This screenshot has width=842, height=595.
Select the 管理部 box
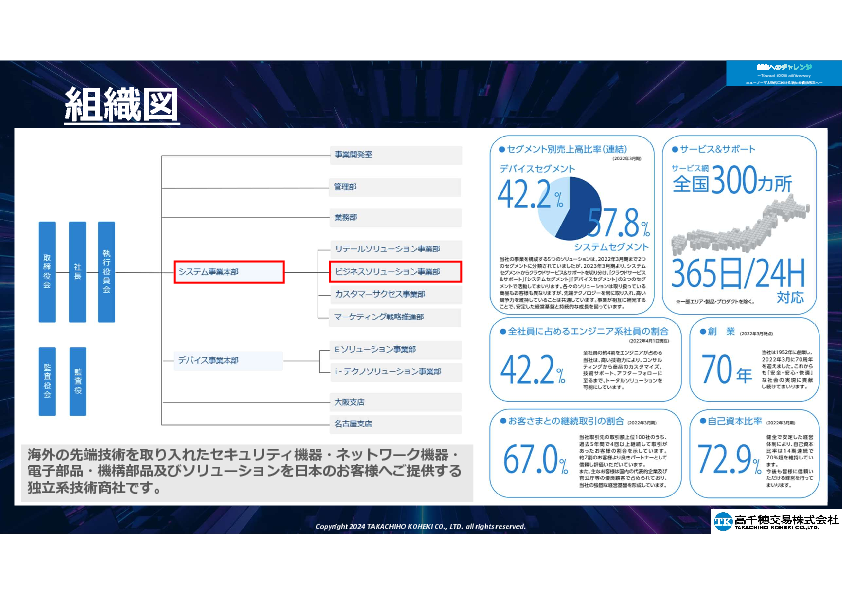click(394, 186)
